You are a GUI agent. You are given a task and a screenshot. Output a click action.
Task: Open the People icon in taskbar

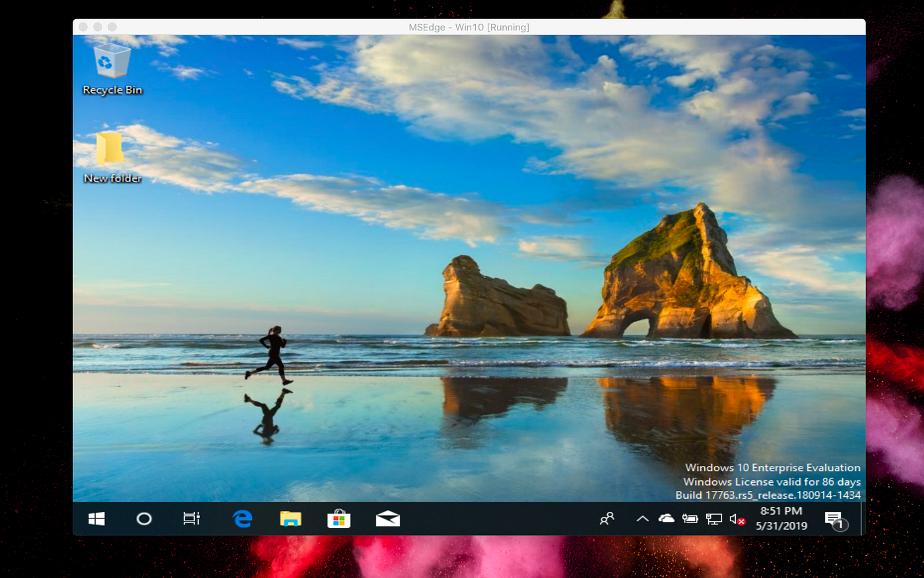click(607, 519)
